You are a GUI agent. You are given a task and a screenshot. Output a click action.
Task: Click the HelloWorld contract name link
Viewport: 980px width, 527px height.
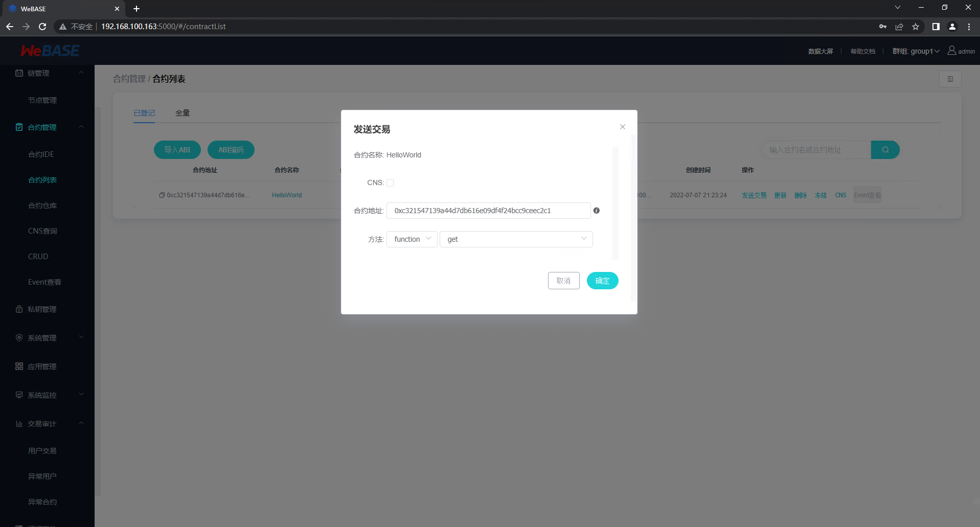tap(287, 195)
